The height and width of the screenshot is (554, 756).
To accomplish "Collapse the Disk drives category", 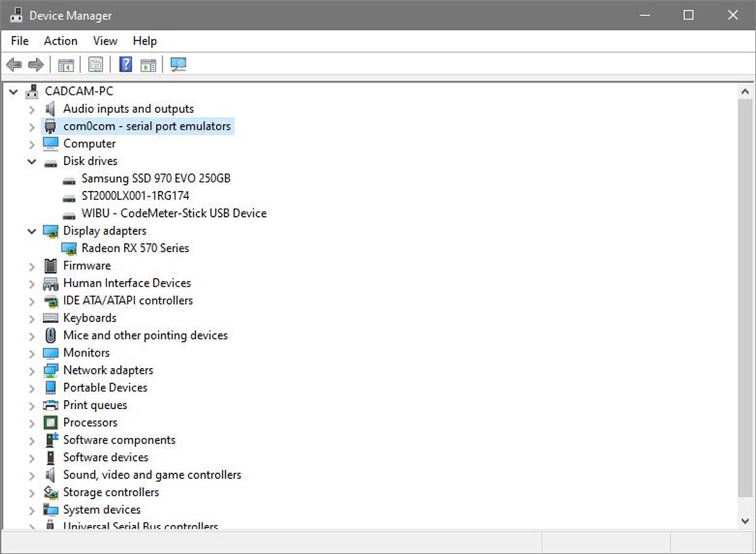I will 31,161.
